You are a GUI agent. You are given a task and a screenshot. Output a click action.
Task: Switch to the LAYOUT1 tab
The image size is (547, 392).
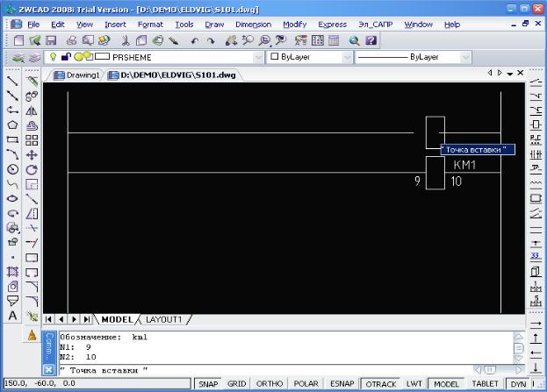point(163,319)
